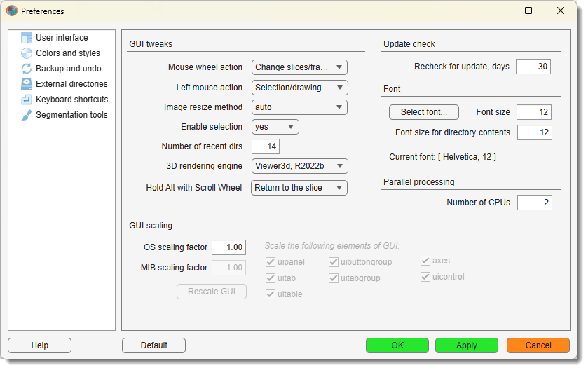Open Image resize method dropdown
This screenshot has width=588, height=370.
299,107
